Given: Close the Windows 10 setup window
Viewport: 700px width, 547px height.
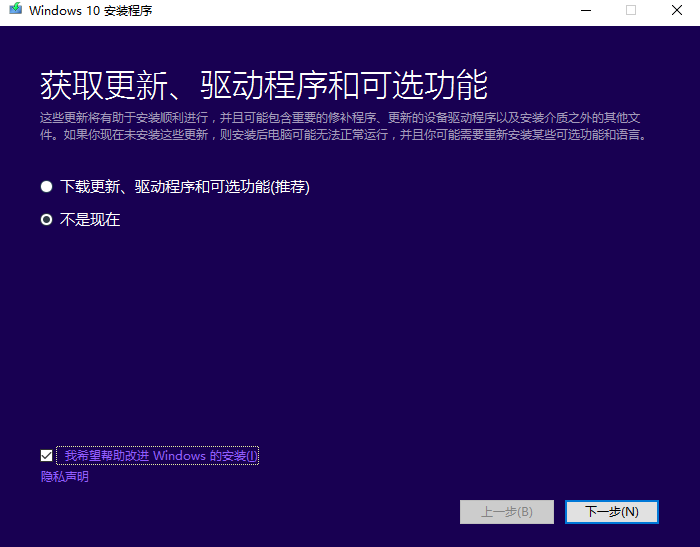Looking at the screenshot, I should coord(677,11).
